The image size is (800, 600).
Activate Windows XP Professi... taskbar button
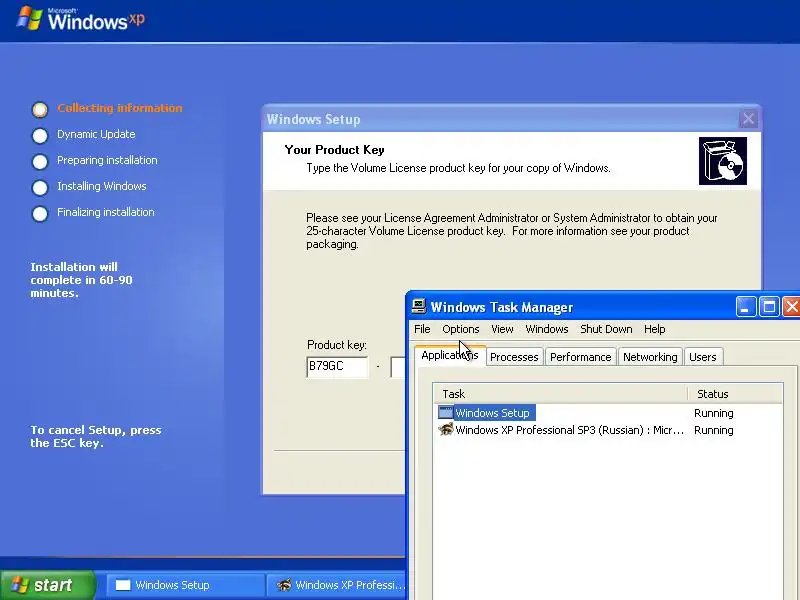[337, 585]
